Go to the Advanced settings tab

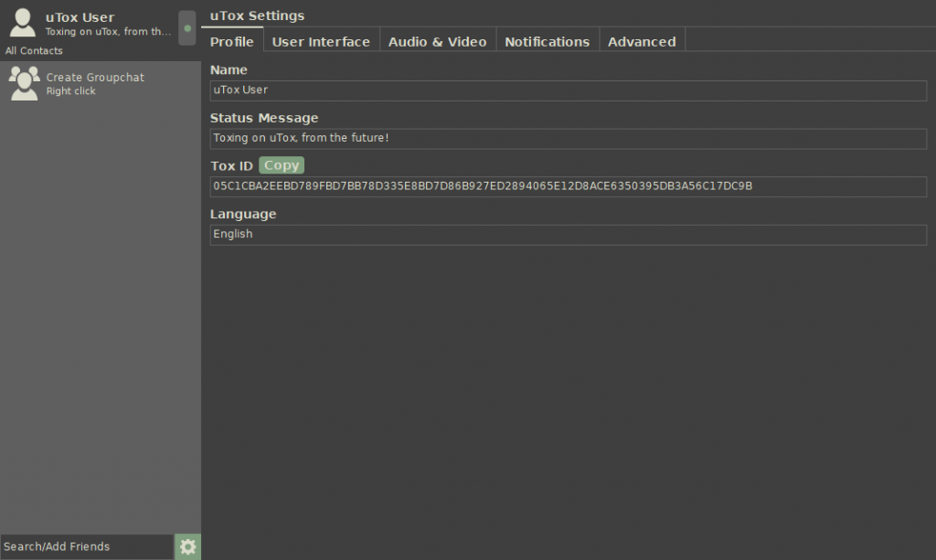tap(642, 42)
